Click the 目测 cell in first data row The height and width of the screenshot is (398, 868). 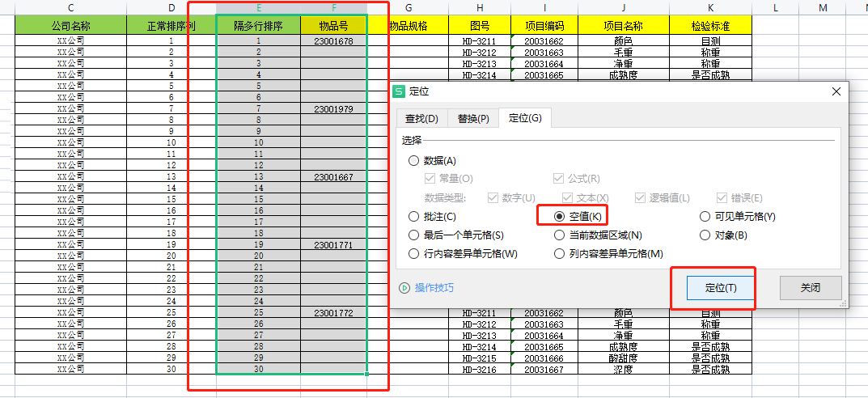coord(711,41)
